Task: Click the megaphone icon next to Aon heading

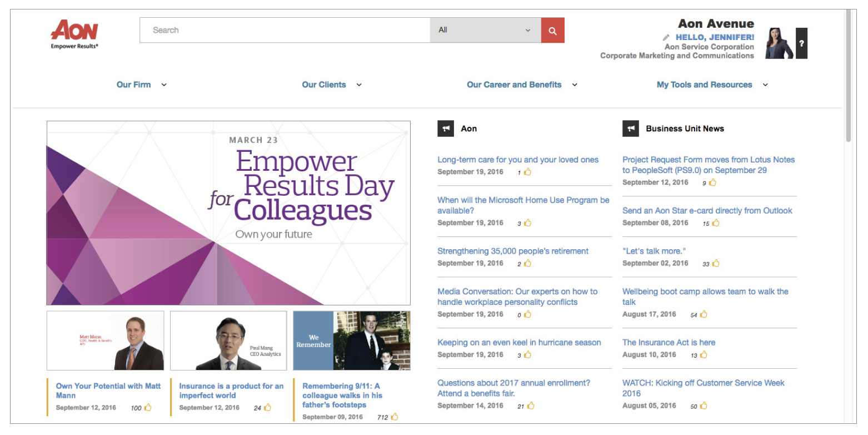Action: [x=446, y=128]
